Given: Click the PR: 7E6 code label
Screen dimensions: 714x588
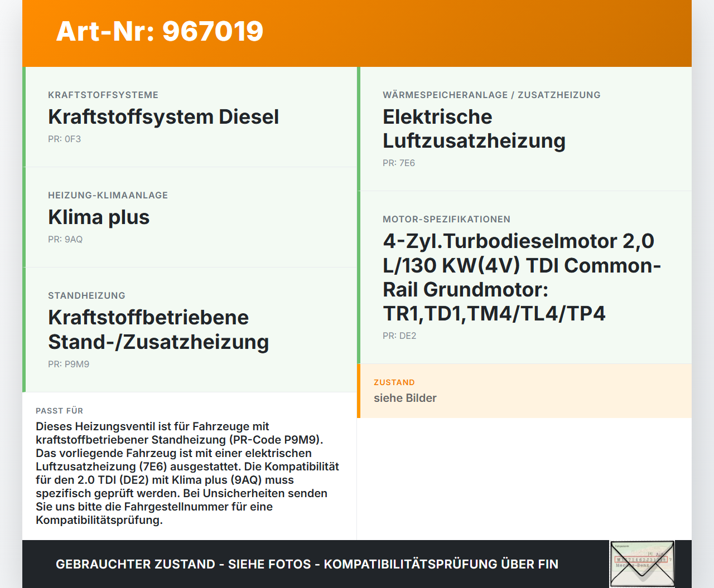Looking at the screenshot, I should [398, 163].
